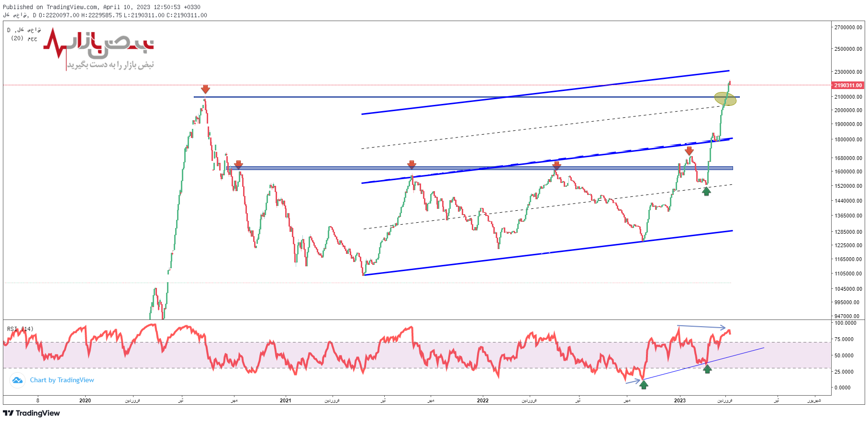Click the 995000.00 price axis label
Image resolution: width=868 pixels, height=422 pixels.
(847, 302)
